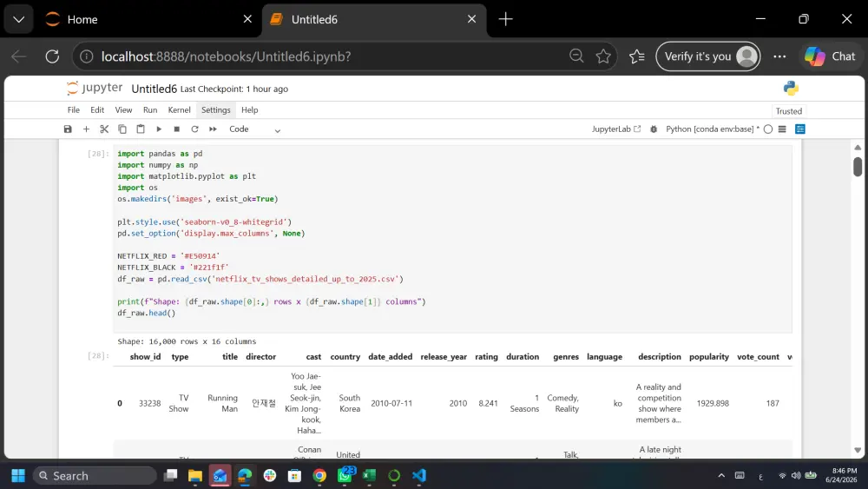Interrupt the kernel with the stop icon
868x489 pixels.
176,129
